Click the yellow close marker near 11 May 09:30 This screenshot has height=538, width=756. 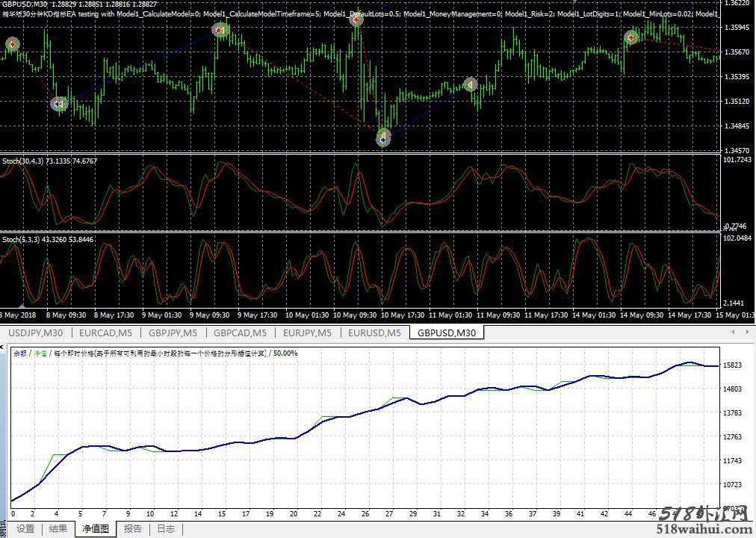(x=470, y=85)
